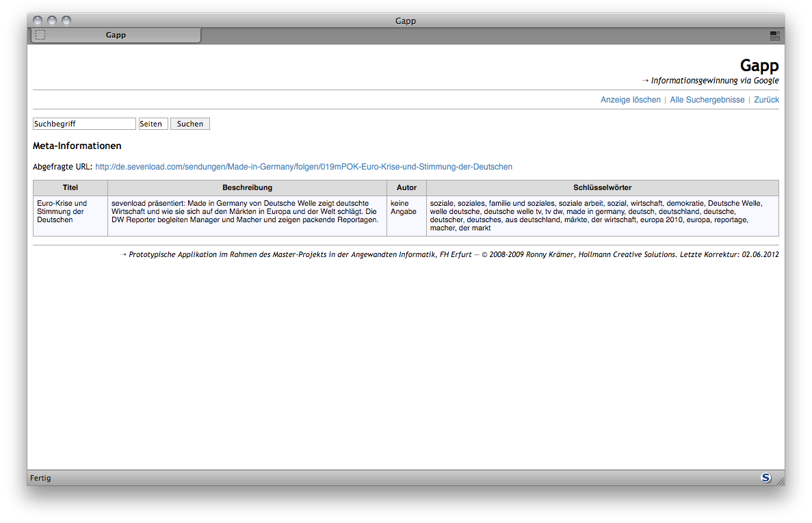Zoom the window with the third title-bar button
This screenshot has height=523, width=812.
[66, 21]
